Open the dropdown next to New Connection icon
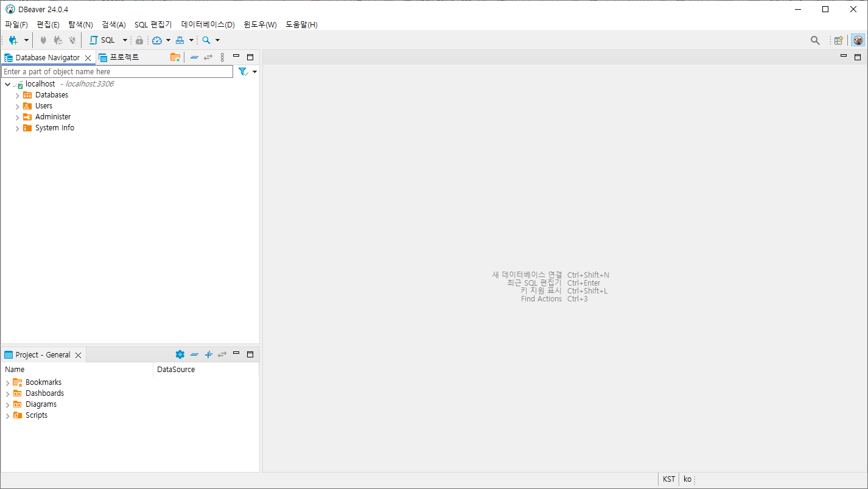Viewport: 868px width, 489px height. coord(26,40)
